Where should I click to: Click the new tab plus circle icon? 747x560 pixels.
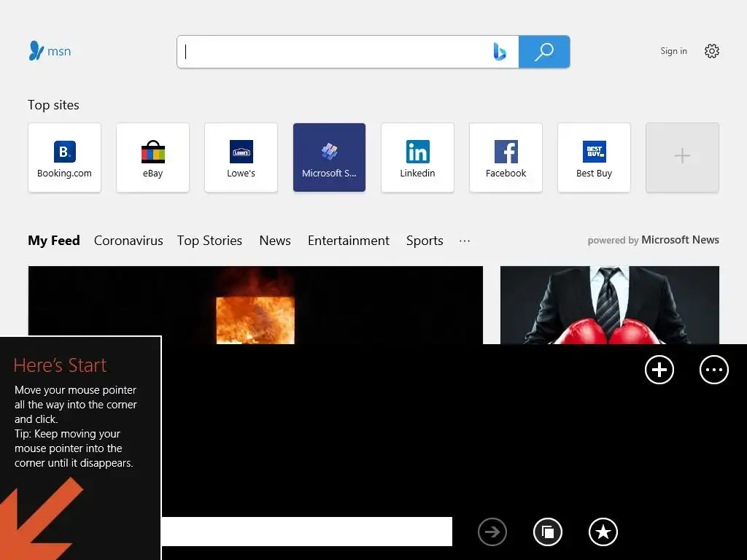click(x=659, y=370)
